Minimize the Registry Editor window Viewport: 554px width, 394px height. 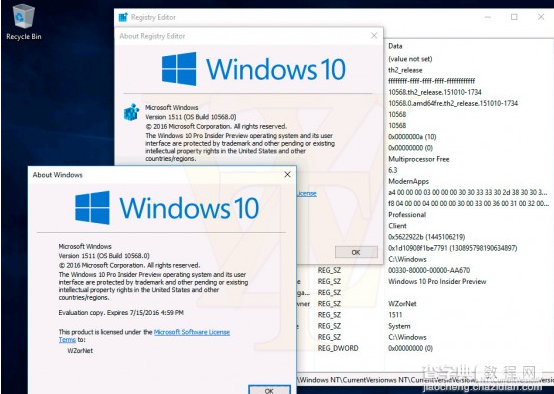point(488,17)
